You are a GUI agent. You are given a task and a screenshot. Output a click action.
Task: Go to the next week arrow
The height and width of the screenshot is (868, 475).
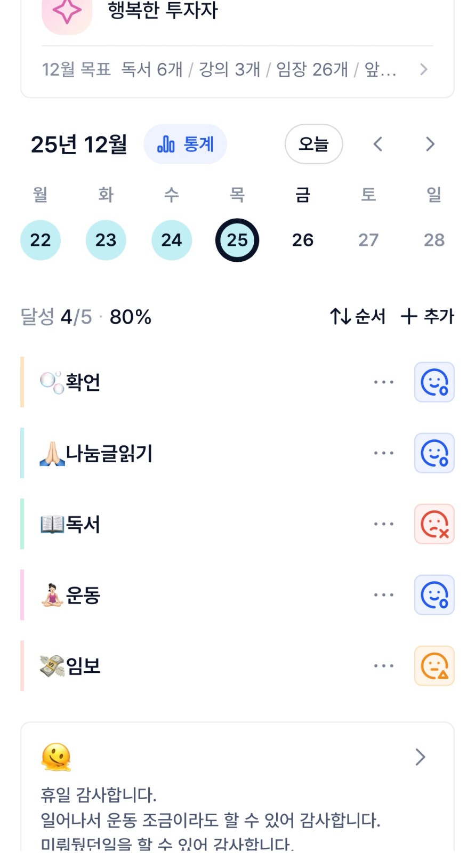coord(430,144)
